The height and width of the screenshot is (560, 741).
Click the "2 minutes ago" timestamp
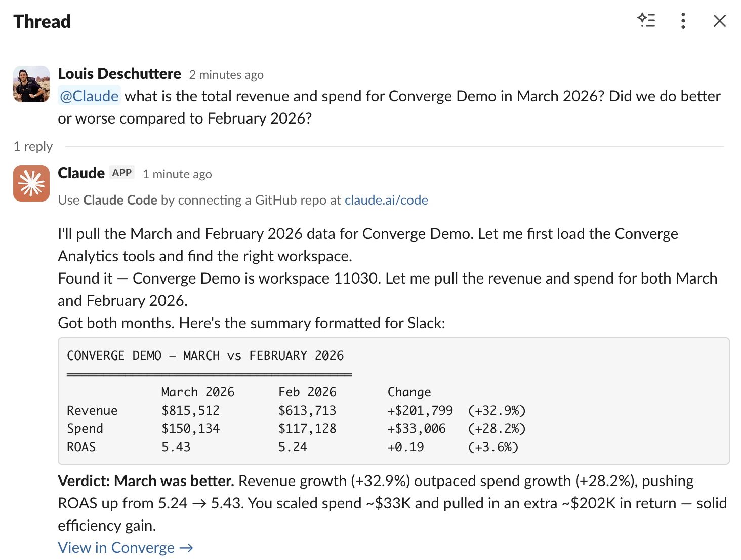[x=226, y=75]
